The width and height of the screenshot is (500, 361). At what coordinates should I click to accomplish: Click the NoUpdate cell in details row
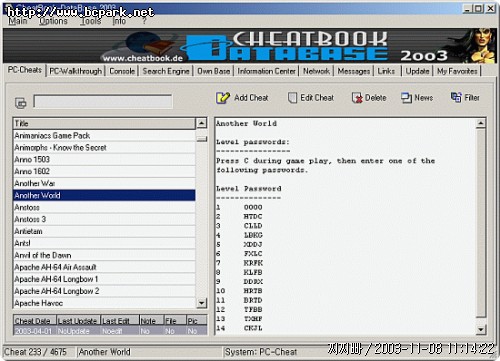click(x=78, y=331)
